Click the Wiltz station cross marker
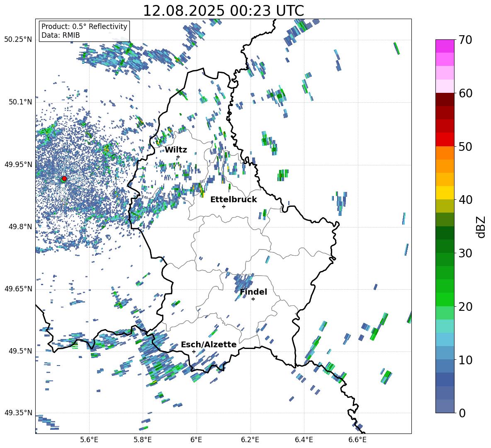 pyautogui.click(x=178, y=157)
